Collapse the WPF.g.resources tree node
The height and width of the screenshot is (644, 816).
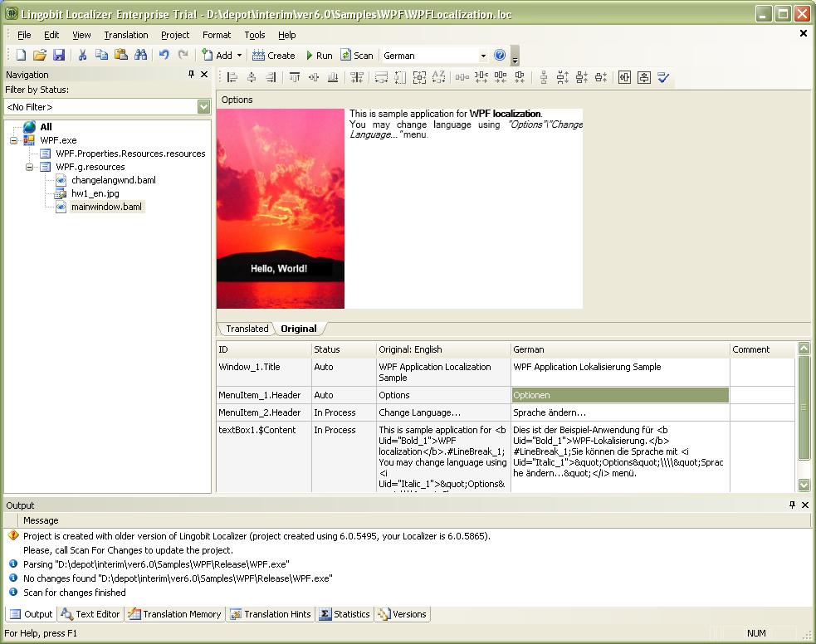tap(31, 167)
